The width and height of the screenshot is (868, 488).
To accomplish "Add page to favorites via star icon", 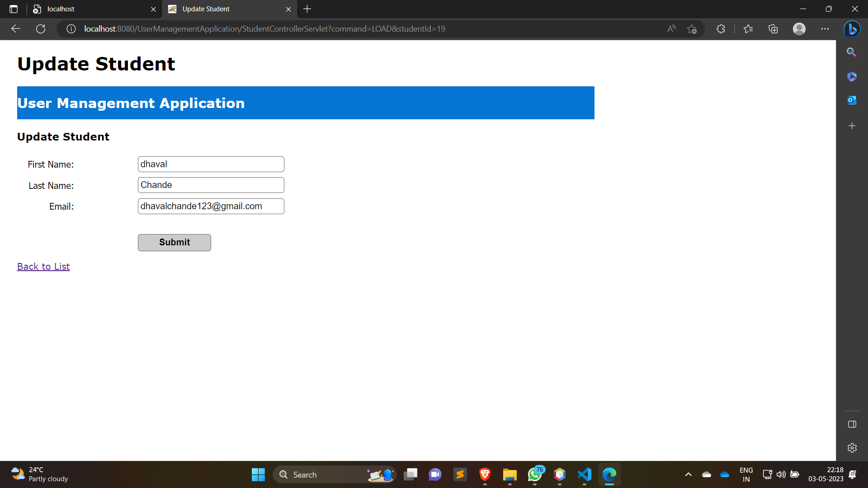I will (x=692, y=28).
